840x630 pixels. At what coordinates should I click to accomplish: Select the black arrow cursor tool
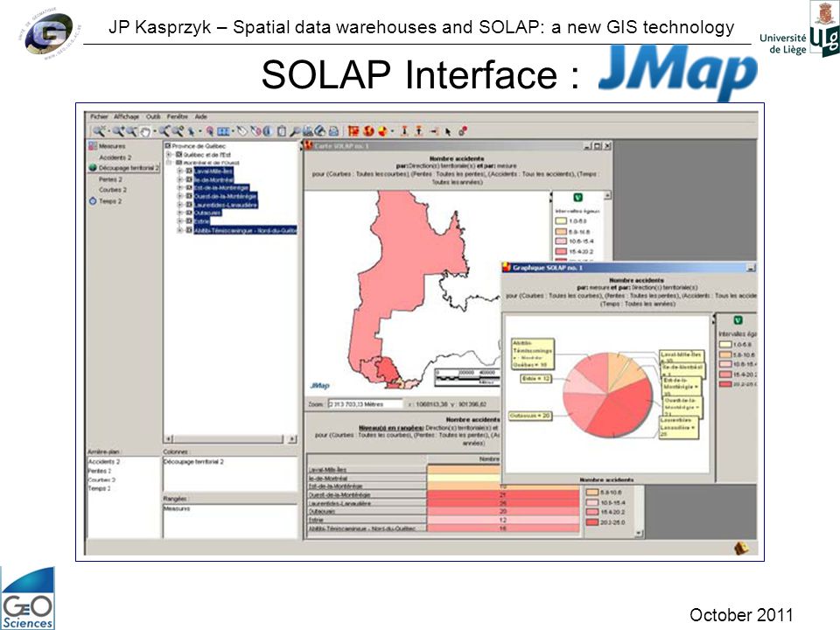pyautogui.click(x=448, y=131)
